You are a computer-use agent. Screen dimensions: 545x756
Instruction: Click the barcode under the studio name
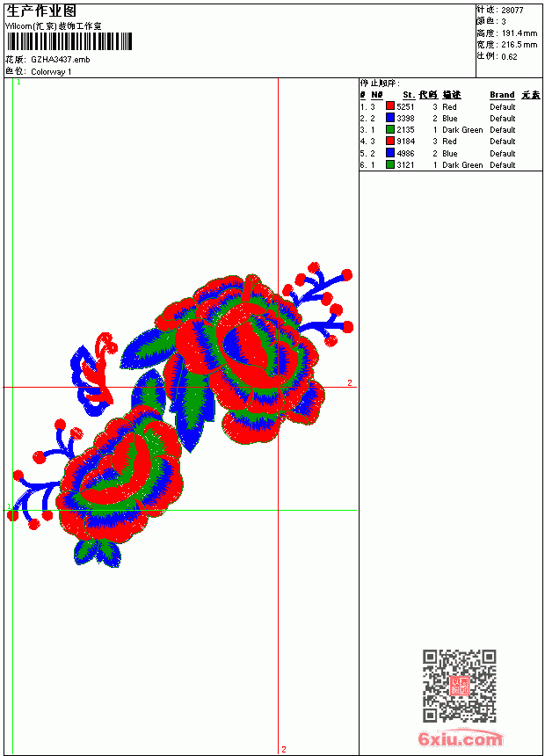[x=69, y=41]
